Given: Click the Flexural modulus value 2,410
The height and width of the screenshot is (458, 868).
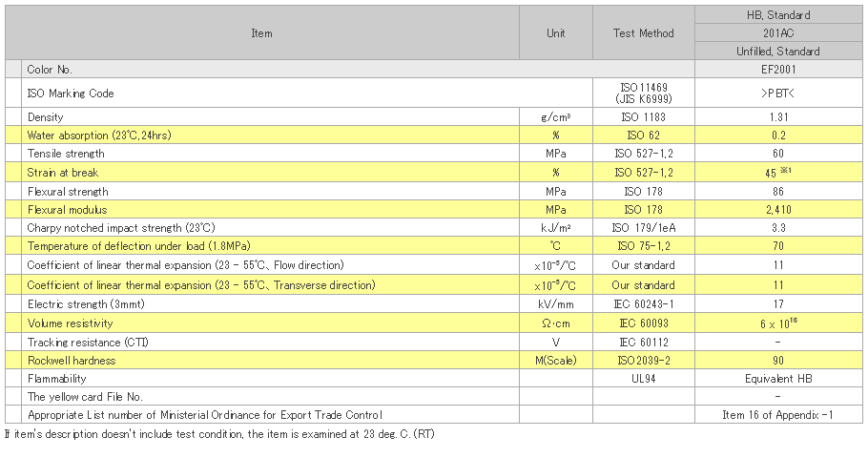Looking at the screenshot, I should click(x=778, y=209).
